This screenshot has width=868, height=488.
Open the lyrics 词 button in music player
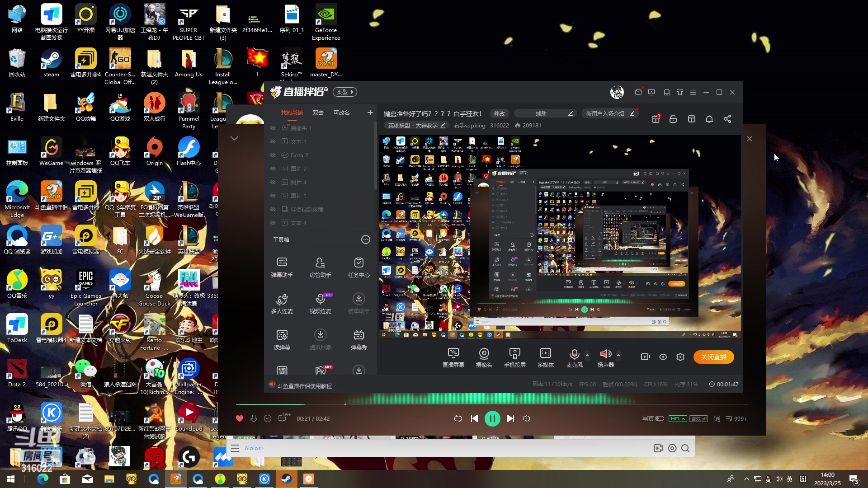tap(717, 418)
